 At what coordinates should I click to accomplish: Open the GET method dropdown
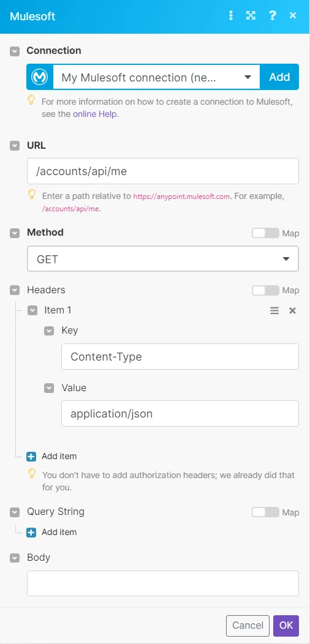(x=163, y=259)
